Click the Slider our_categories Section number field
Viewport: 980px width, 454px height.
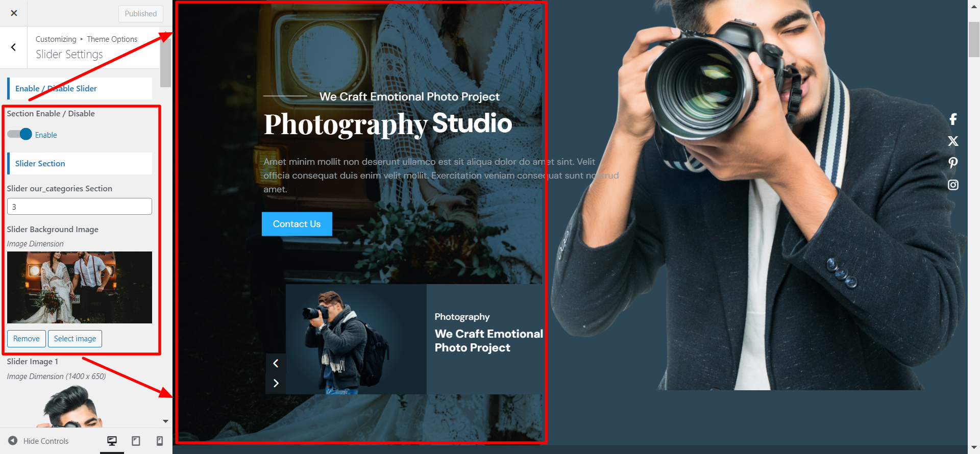[x=80, y=207]
